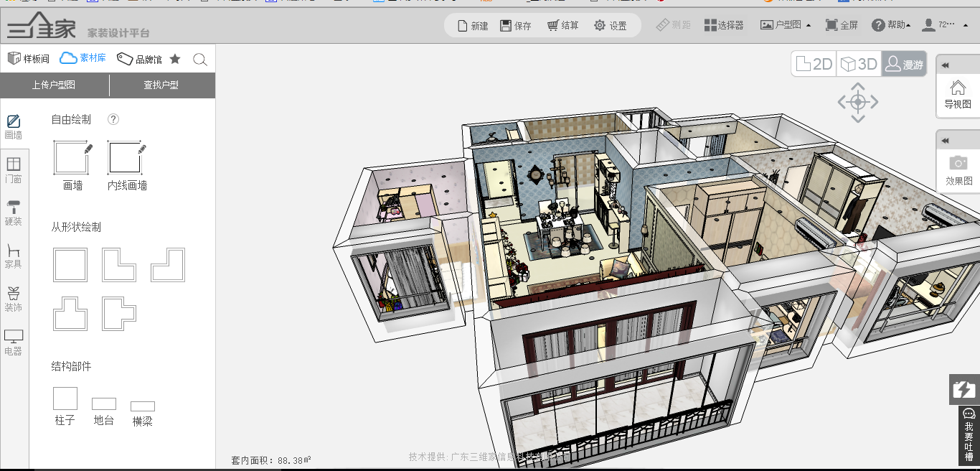The height and width of the screenshot is (471, 980).
Task: Open the 结算 cart checkout
Action: pyautogui.click(x=563, y=26)
